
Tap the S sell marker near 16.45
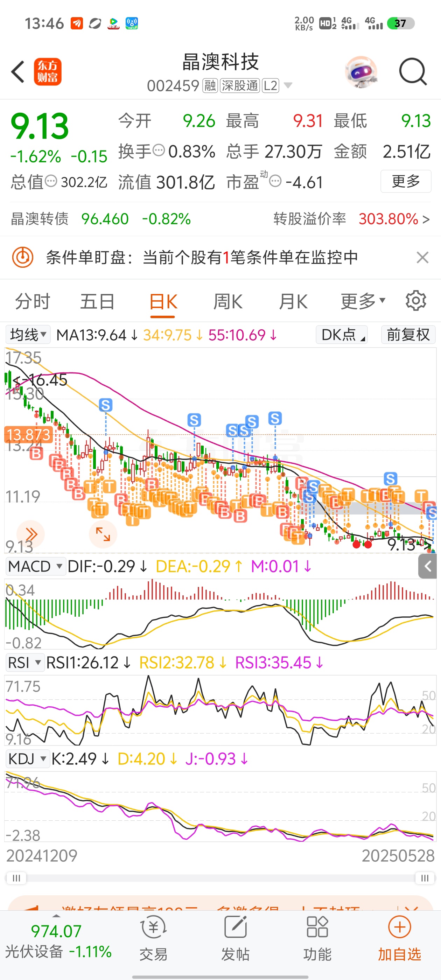click(105, 405)
